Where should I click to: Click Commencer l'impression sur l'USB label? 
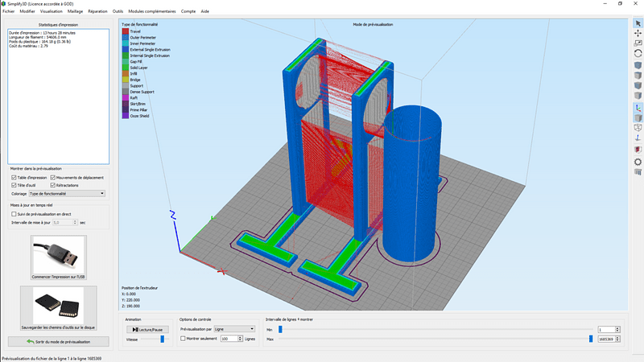click(58, 277)
